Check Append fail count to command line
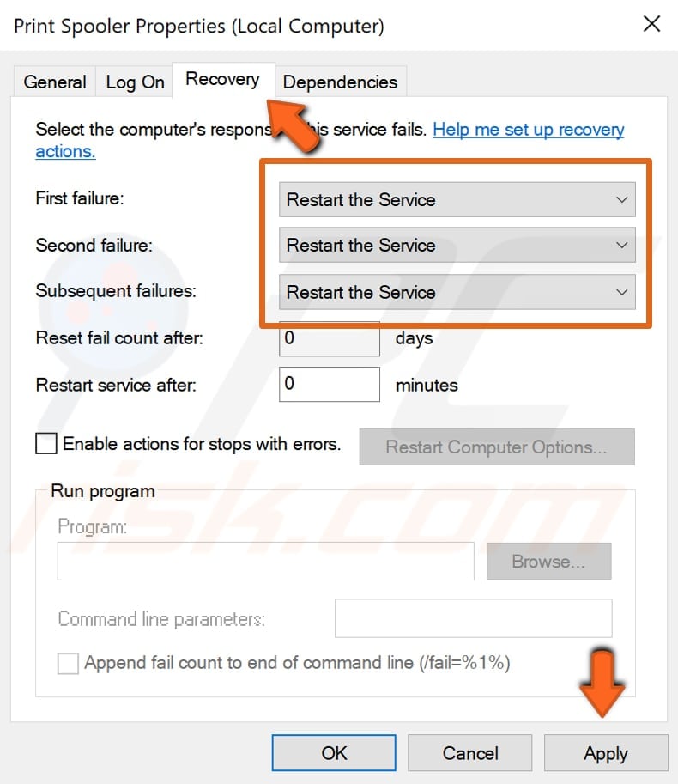 tap(68, 663)
